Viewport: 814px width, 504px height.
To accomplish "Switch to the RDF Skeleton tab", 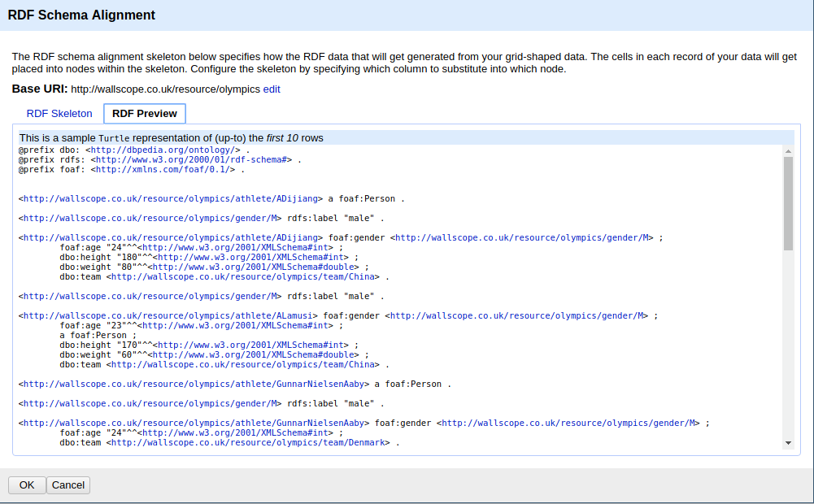I will (x=59, y=114).
